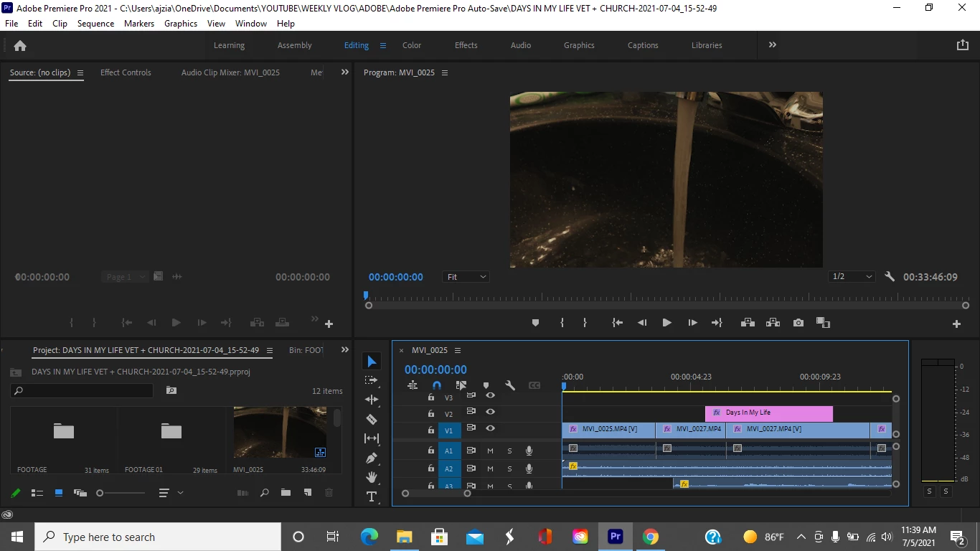This screenshot has width=980, height=551.
Task: Open the Graphics menu in menu bar
Action: 181,24
